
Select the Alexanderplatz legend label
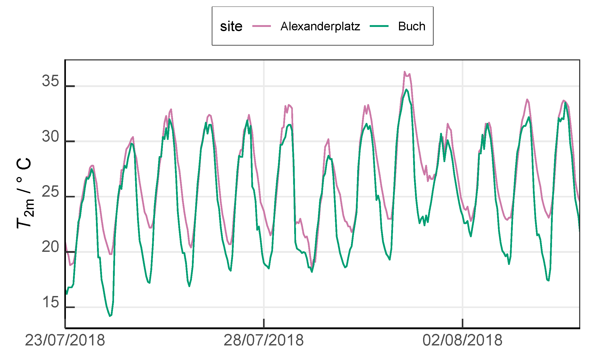click(x=320, y=26)
